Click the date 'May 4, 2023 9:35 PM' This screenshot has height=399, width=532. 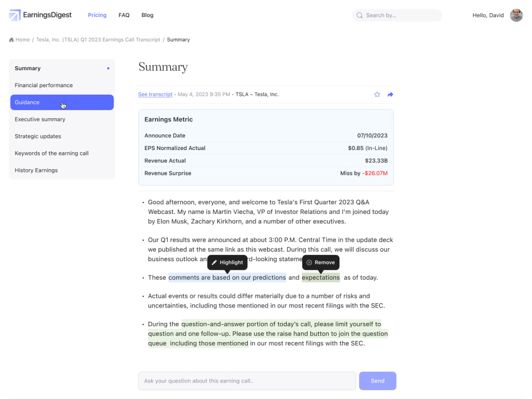(x=204, y=94)
